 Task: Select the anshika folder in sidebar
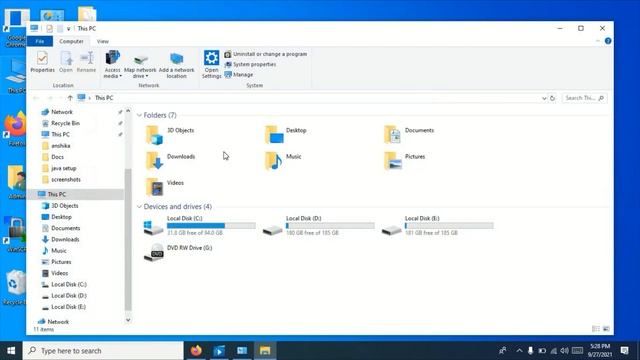point(60,146)
